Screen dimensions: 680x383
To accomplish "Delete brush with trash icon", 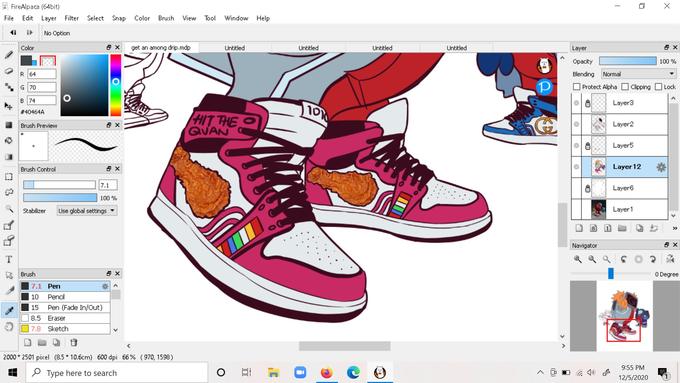I will pyautogui.click(x=74, y=343).
